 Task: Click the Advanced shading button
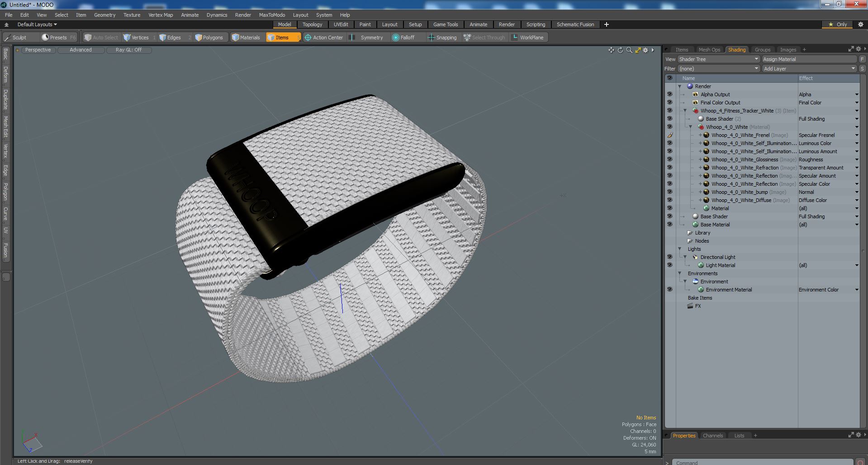click(81, 50)
